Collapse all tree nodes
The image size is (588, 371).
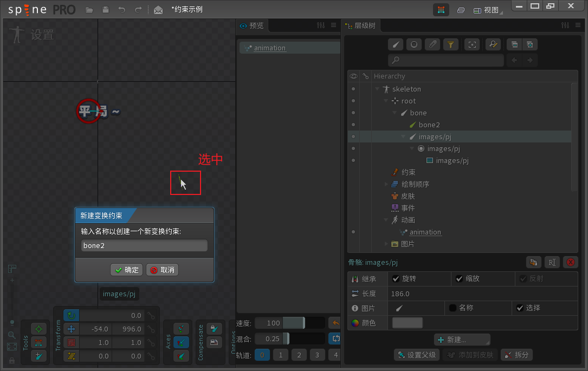pyautogui.click(x=514, y=44)
